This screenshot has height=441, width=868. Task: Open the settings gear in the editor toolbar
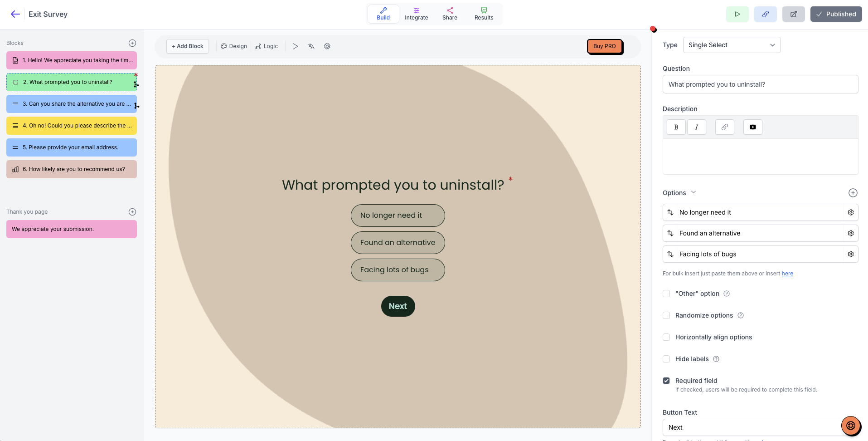[x=327, y=46]
